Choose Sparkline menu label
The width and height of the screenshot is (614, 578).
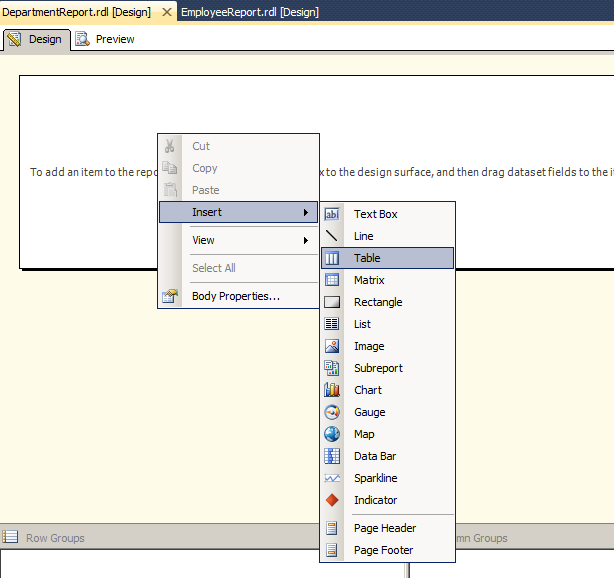(x=376, y=478)
